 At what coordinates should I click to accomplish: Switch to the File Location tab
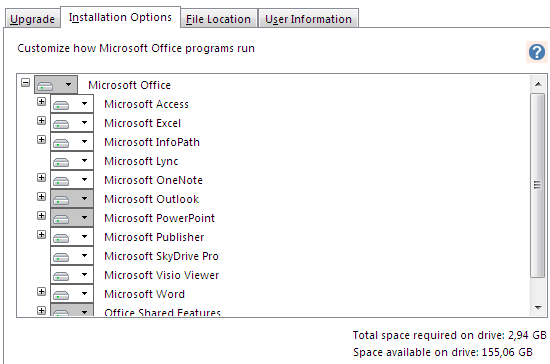pyautogui.click(x=218, y=19)
